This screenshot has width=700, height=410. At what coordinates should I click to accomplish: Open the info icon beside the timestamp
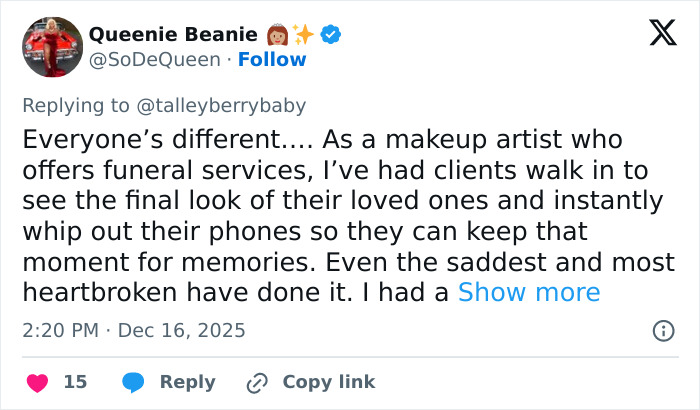click(x=662, y=330)
